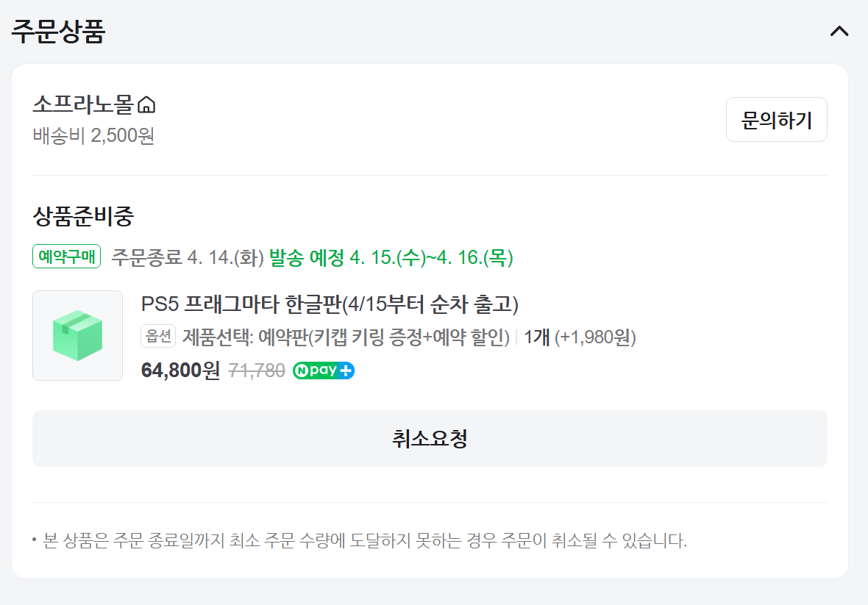Collapse the 주문상품 section with the chevron
This screenshot has height=605, width=868.
[839, 32]
